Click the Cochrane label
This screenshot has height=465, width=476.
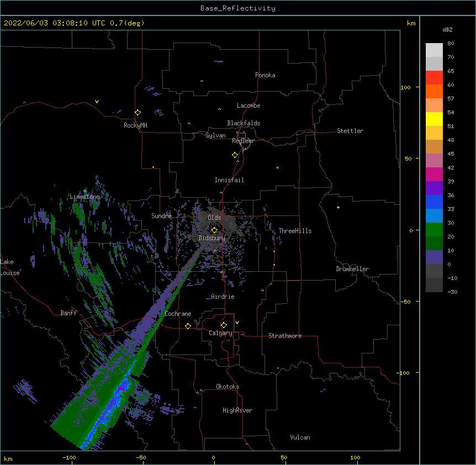(x=178, y=314)
